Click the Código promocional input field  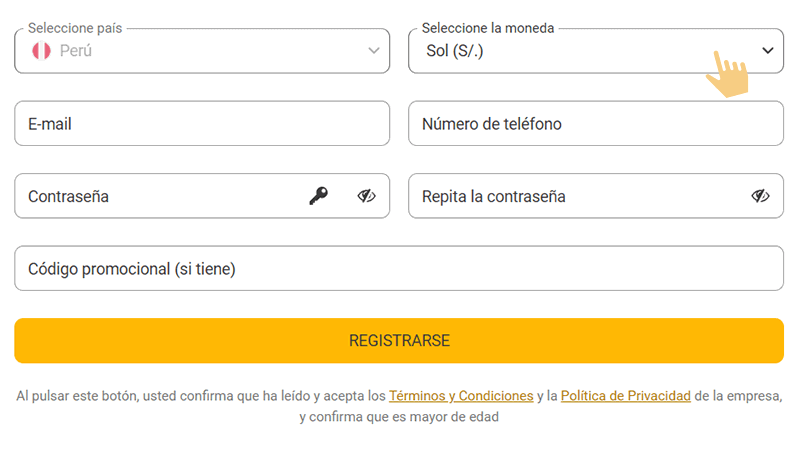(x=398, y=268)
